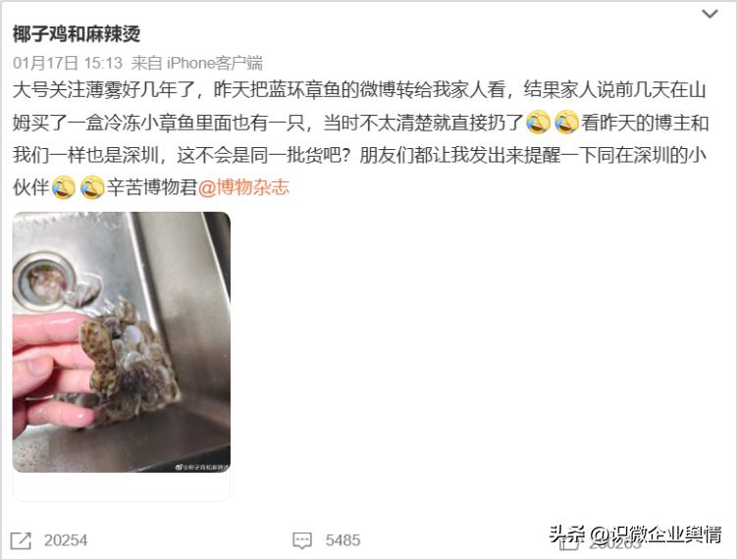Screen dimensions: 738x560
Task: Click the @识微企业舆情 watermark handle
Action: (657, 535)
